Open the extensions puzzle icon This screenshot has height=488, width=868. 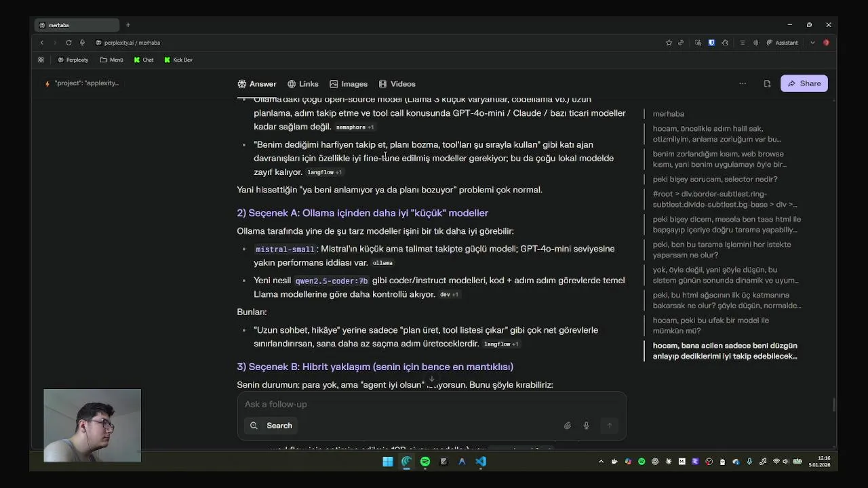pos(725,43)
